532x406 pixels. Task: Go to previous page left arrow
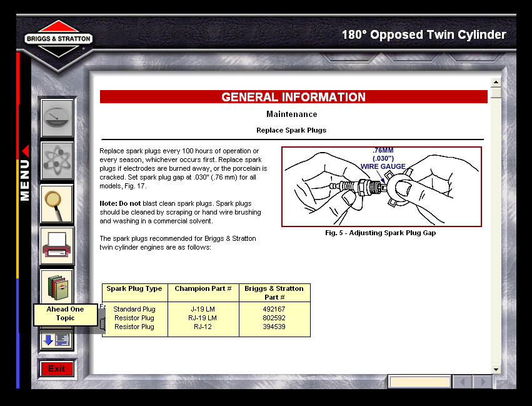click(462, 382)
